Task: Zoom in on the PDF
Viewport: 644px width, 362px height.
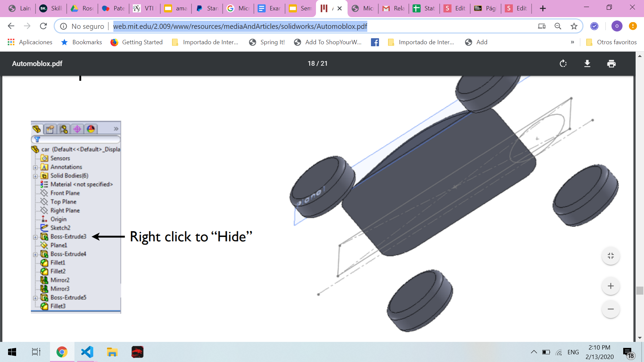Action: pos(610,286)
